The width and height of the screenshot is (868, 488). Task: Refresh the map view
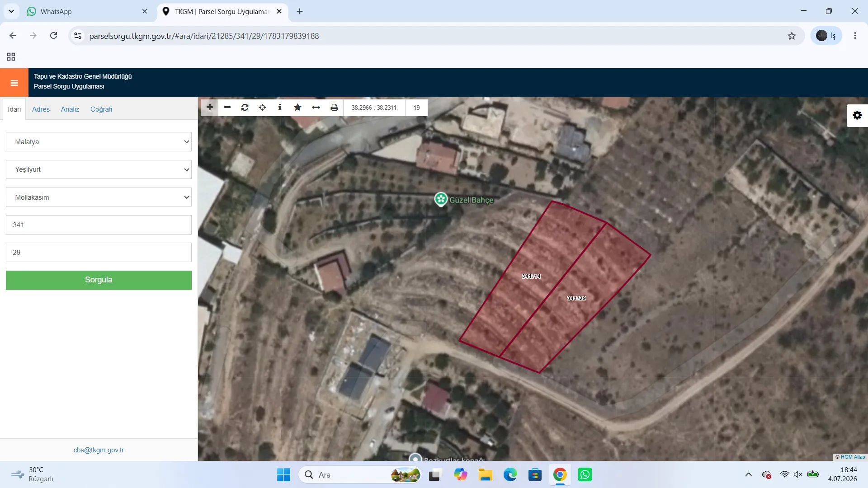click(x=245, y=108)
